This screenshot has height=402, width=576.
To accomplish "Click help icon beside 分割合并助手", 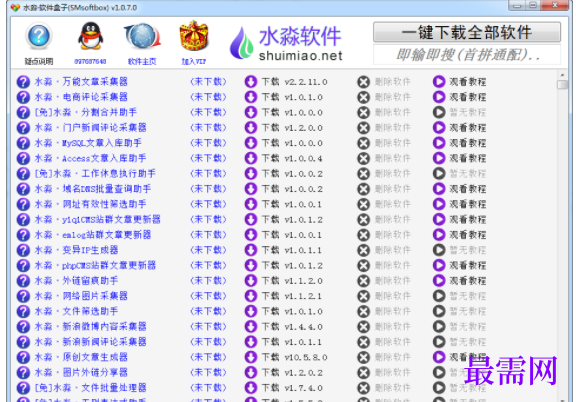I will pyautogui.click(x=23, y=112).
